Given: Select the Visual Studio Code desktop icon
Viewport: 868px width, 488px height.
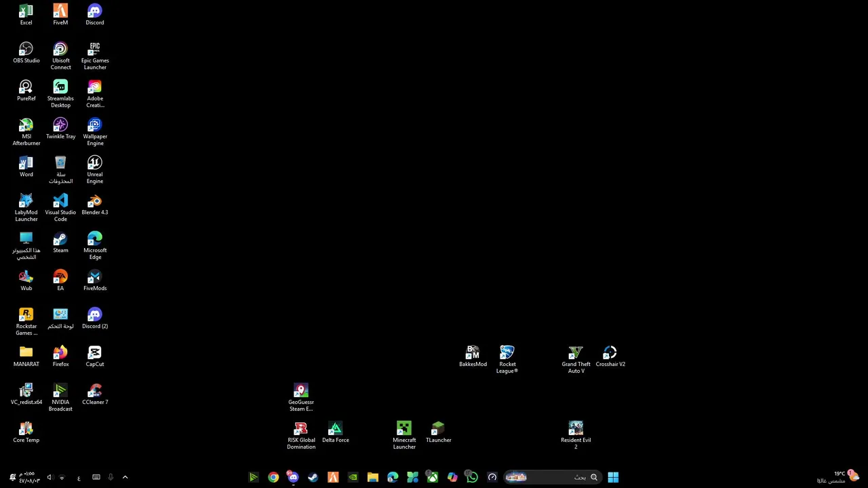Looking at the screenshot, I should coord(60,208).
